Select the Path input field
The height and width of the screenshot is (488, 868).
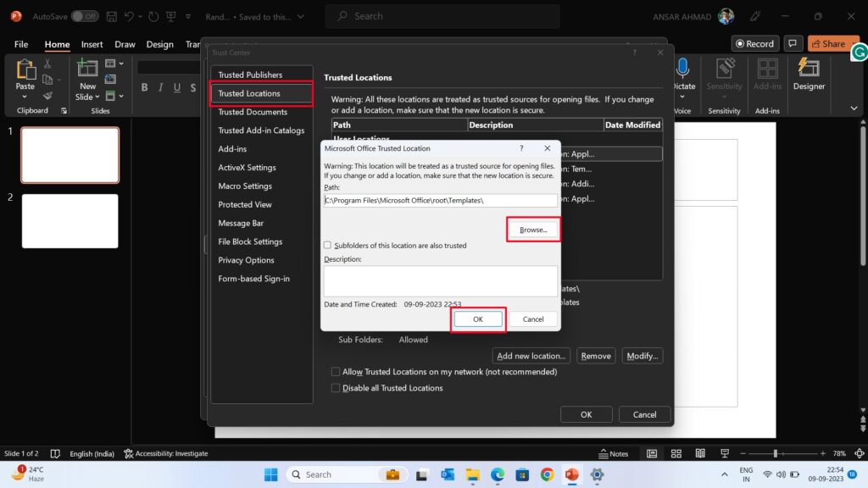point(440,200)
